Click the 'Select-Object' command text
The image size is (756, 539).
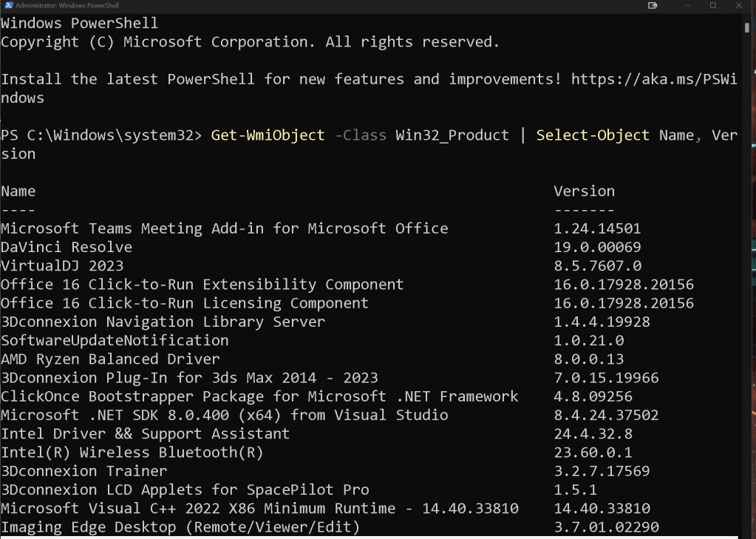(593, 135)
